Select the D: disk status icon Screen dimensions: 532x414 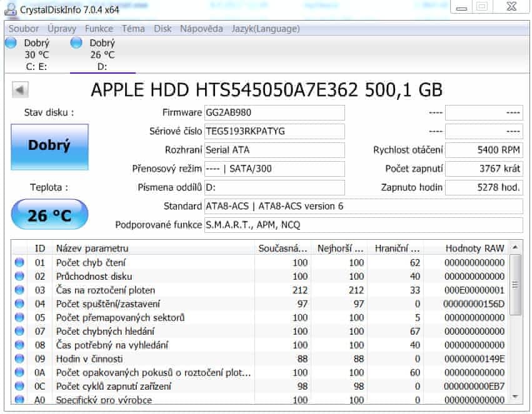click(76, 43)
